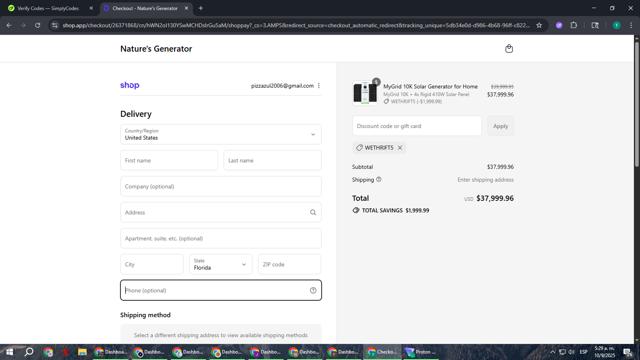Go back in browser history
The image size is (640, 360).
click(x=9, y=25)
